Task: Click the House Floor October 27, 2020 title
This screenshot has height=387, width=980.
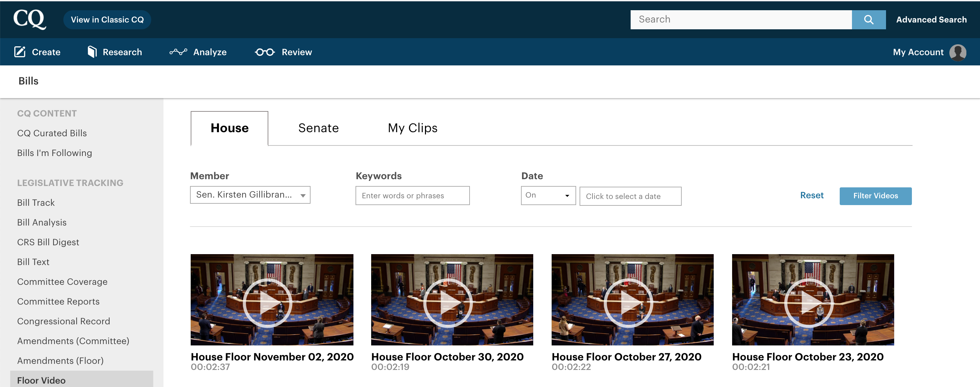Action: click(x=627, y=357)
